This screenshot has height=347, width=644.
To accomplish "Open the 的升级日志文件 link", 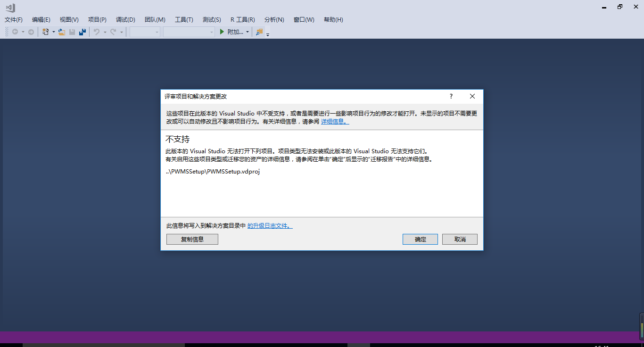I will (x=270, y=226).
